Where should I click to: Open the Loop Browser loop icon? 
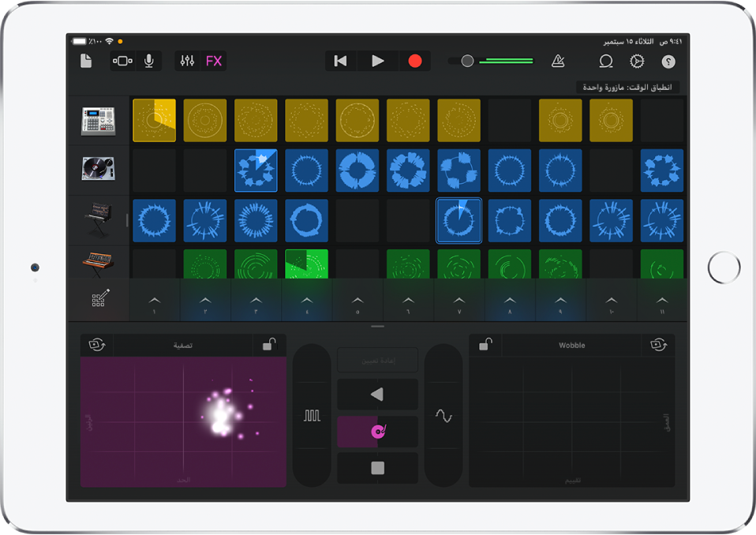tap(606, 61)
